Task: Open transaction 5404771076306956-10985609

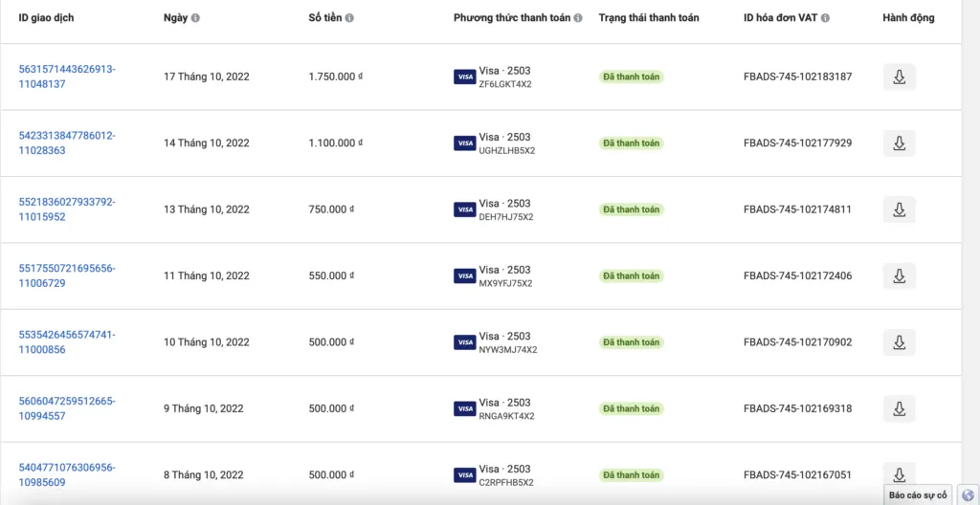Action: 67,475
